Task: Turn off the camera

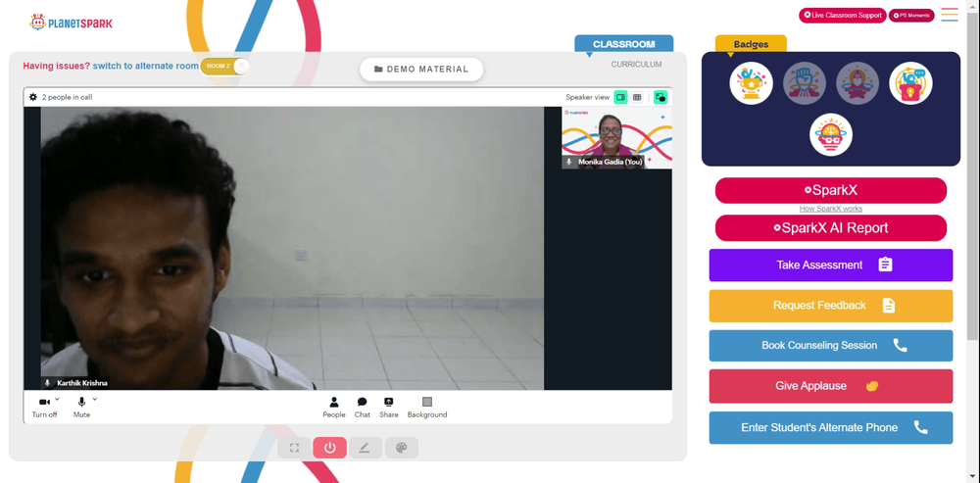Action: pyautogui.click(x=44, y=407)
